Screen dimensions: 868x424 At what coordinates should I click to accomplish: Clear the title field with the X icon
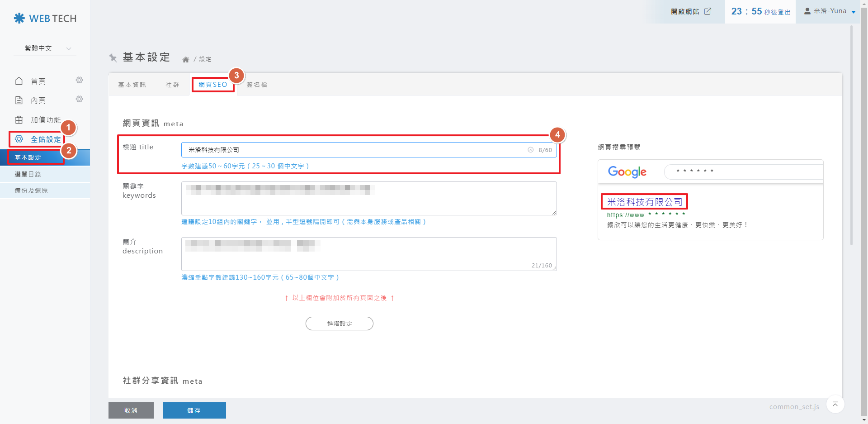tap(530, 150)
